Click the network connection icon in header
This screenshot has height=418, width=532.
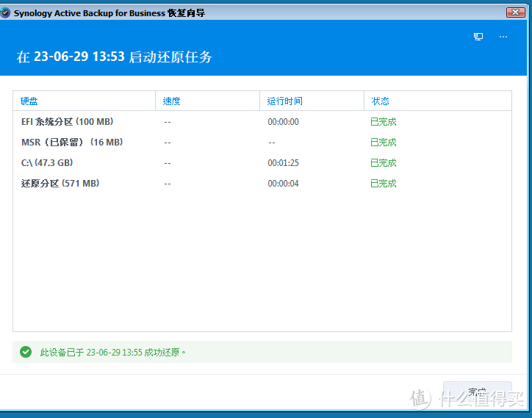click(x=478, y=37)
